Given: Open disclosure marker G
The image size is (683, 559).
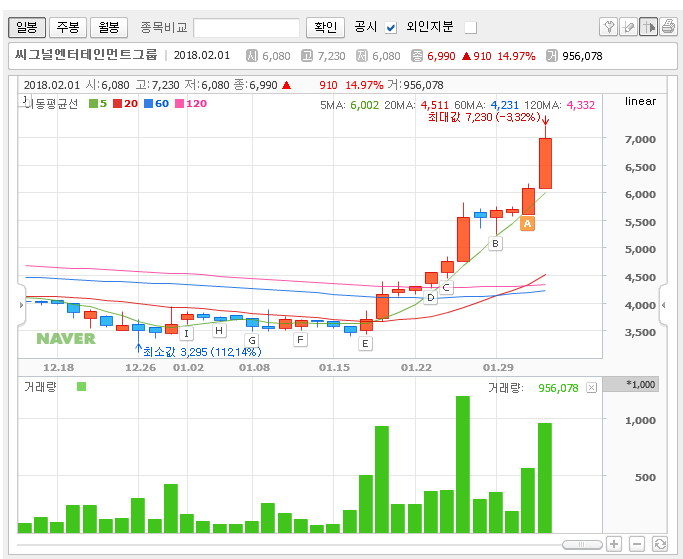Looking at the screenshot, I should [x=252, y=340].
